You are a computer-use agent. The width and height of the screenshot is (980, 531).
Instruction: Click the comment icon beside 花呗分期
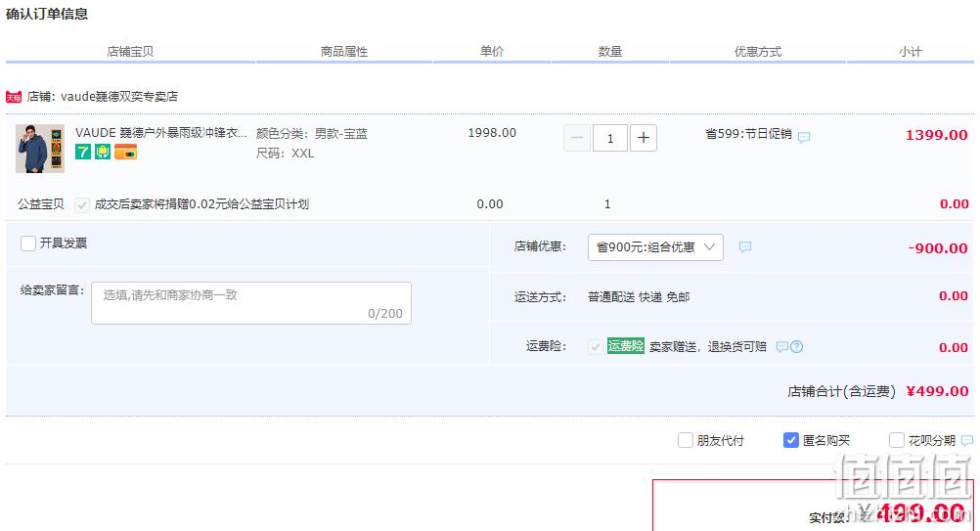click(967, 440)
